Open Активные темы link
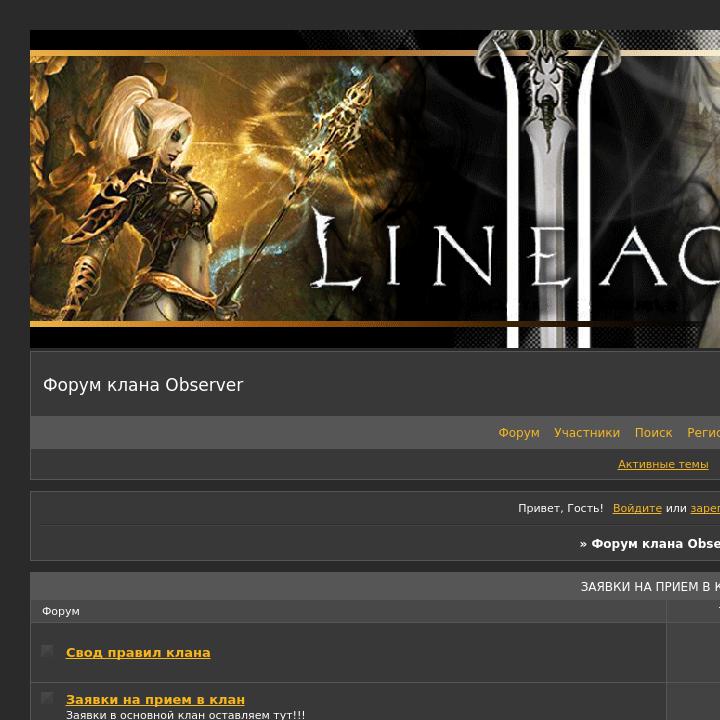 point(663,464)
